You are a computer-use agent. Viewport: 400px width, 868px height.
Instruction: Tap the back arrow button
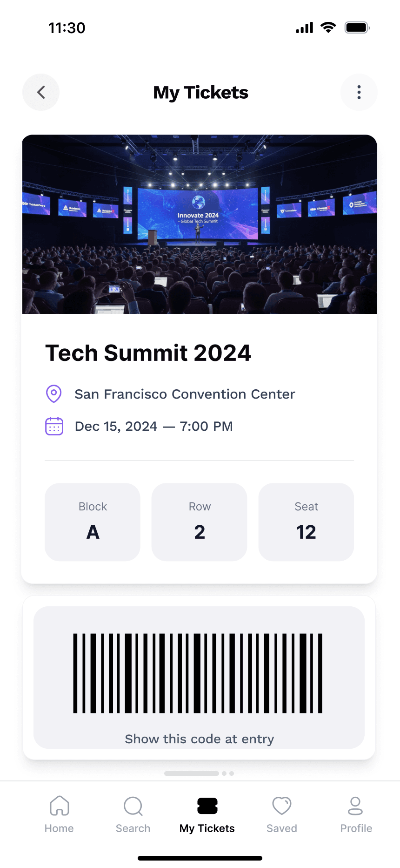pos(41,92)
